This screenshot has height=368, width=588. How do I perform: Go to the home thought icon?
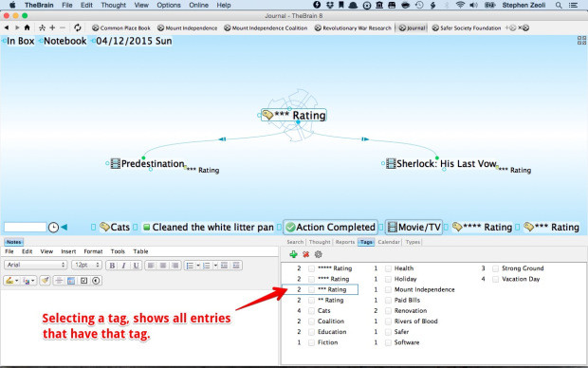27,28
